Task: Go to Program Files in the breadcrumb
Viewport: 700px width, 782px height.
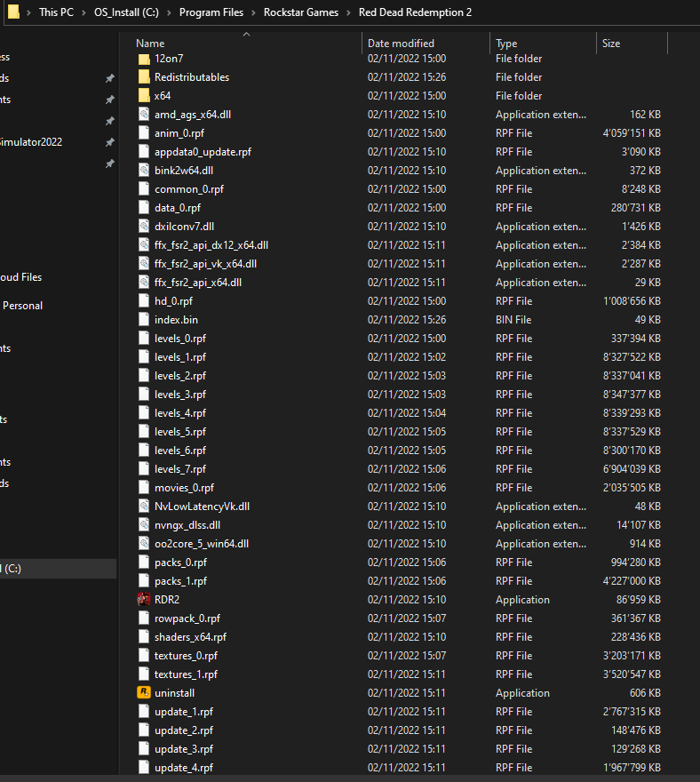Action: tap(211, 12)
